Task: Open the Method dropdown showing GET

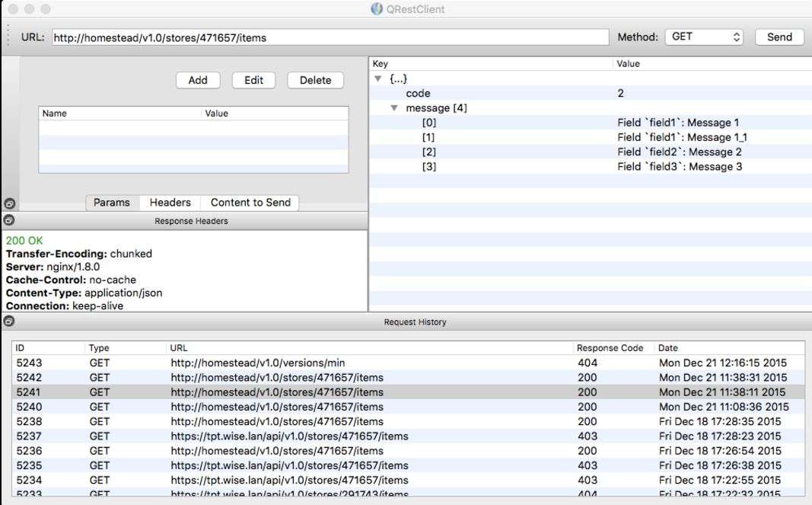Action: coord(703,37)
